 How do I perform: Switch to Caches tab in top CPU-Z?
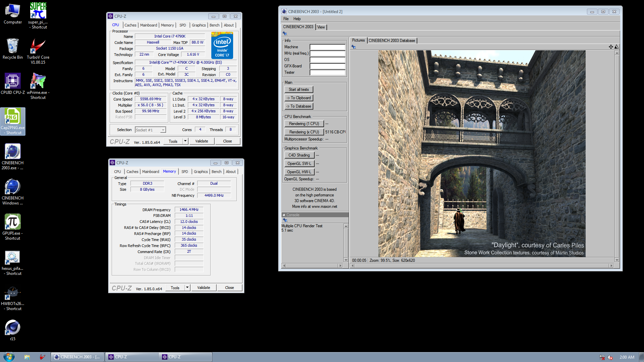click(x=130, y=25)
